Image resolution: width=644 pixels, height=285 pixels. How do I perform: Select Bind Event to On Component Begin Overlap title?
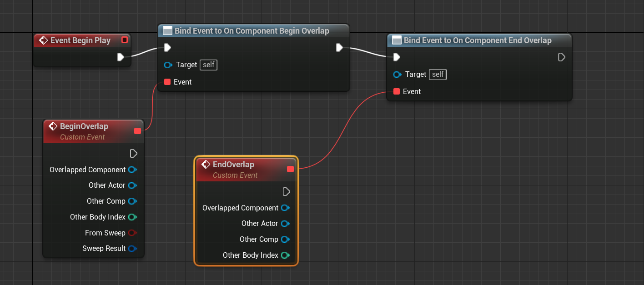(252, 31)
